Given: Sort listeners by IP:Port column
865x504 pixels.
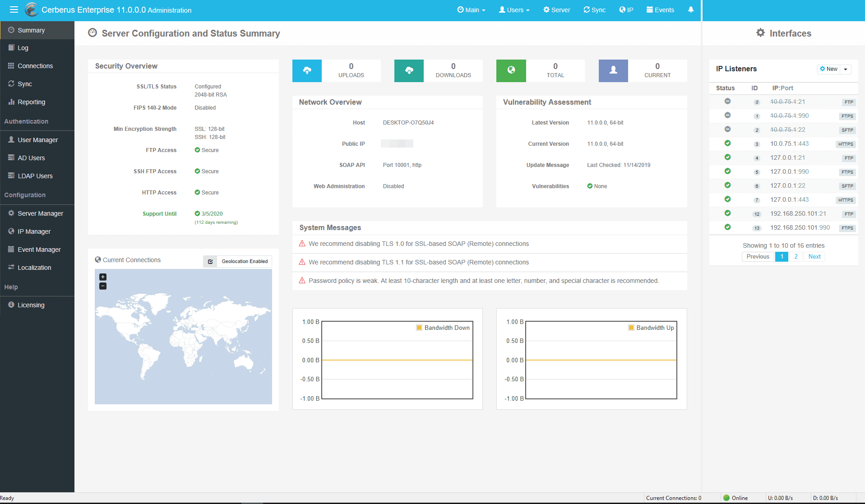Looking at the screenshot, I should (x=782, y=88).
